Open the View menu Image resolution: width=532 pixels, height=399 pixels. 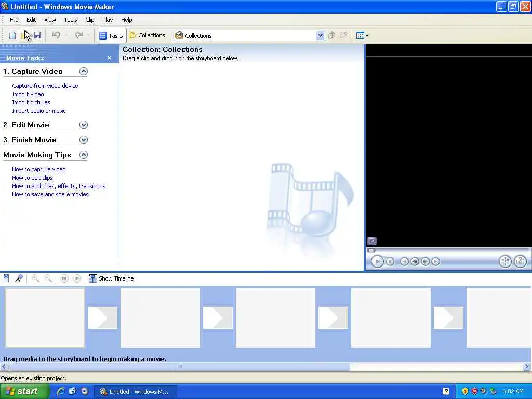pyautogui.click(x=50, y=20)
